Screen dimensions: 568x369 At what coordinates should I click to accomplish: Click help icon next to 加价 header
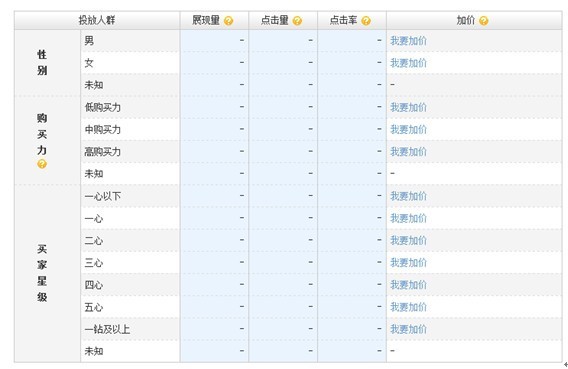tap(484, 21)
